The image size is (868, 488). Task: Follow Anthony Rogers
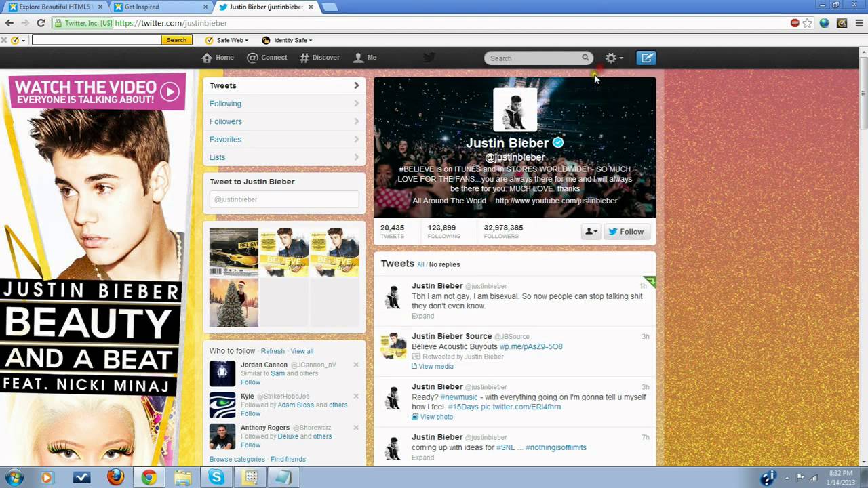(250, 445)
